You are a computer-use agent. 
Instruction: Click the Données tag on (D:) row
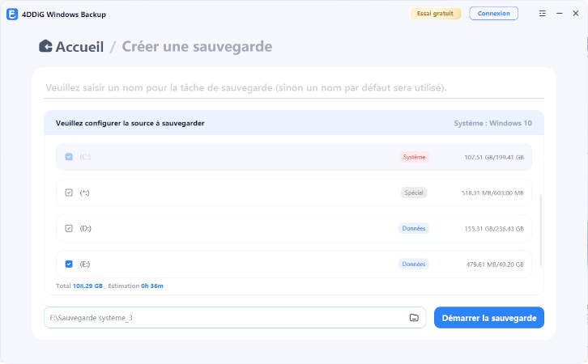pos(413,228)
